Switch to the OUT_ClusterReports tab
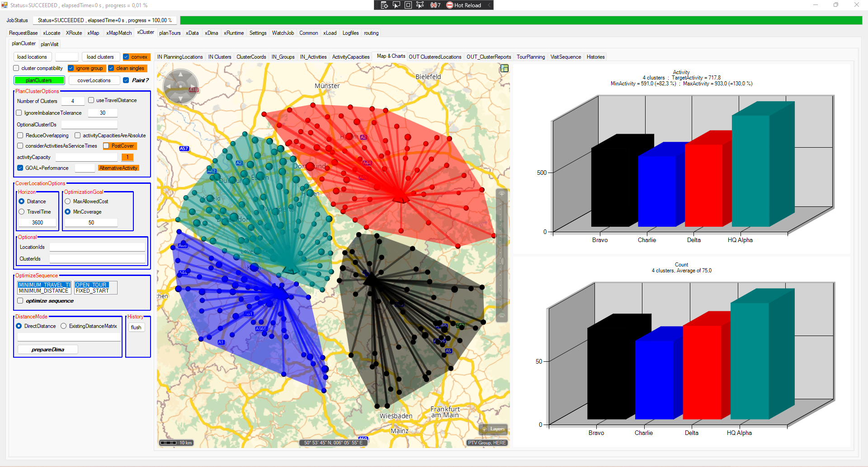Viewport: 868px width, 467px height. (x=488, y=57)
